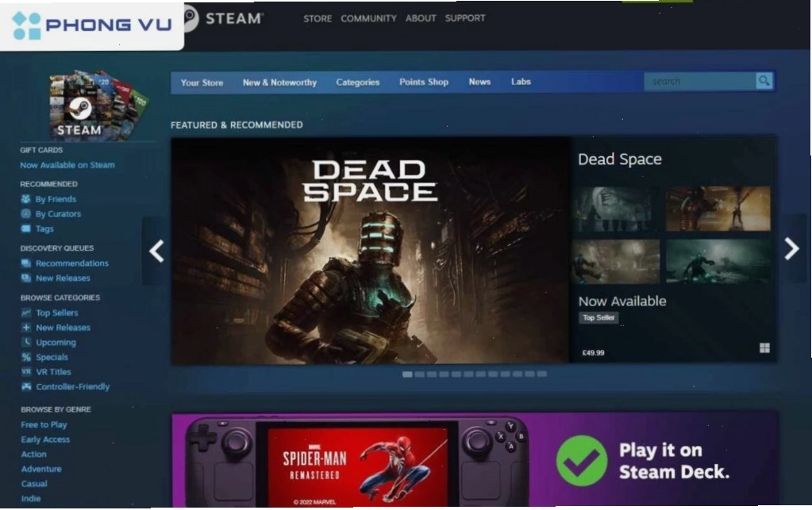Go to next featured carousel slide arrow
Image resolution: width=812 pixels, height=510 pixels.
pos(791,249)
